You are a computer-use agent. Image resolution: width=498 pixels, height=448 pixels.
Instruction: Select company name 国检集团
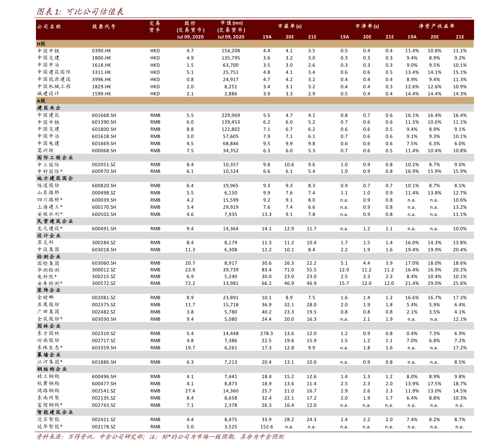[x=48, y=263]
